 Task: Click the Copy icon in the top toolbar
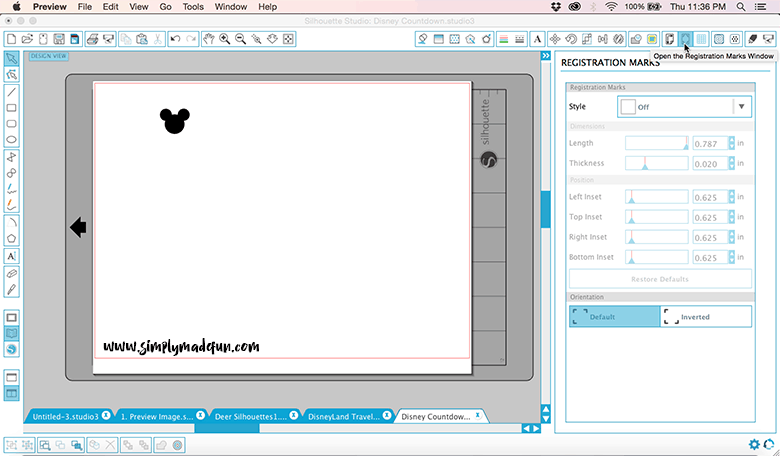(126, 39)
